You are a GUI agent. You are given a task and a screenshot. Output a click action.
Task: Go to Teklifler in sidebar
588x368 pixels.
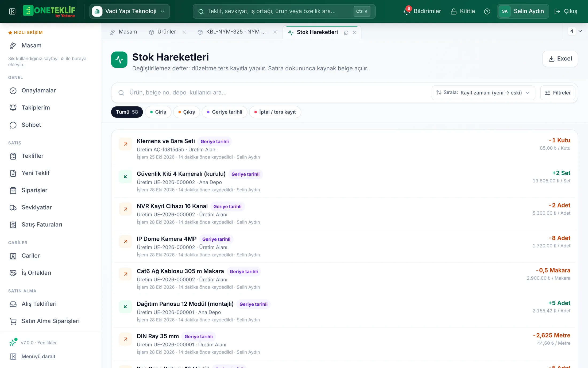coord(51,156)
